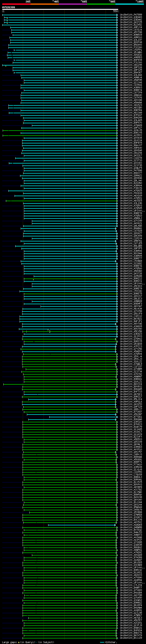Open hit UniRef100_P47999
This screenshot has width=146, height=644.
pos(131,15)
